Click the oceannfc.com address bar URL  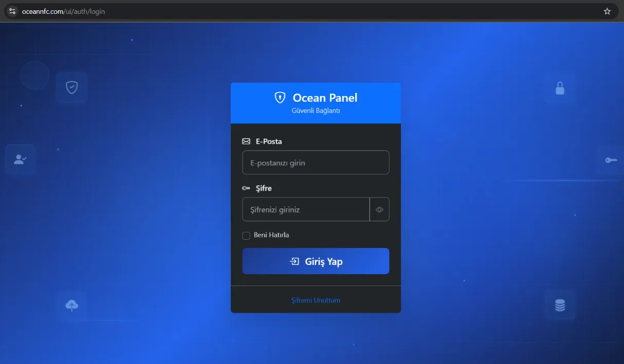[x=63, y=11]
